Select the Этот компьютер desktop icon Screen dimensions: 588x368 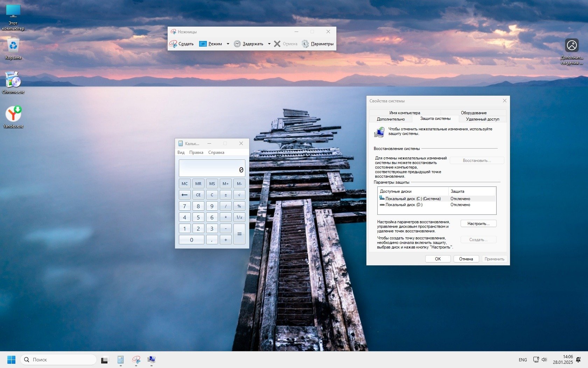13,11
